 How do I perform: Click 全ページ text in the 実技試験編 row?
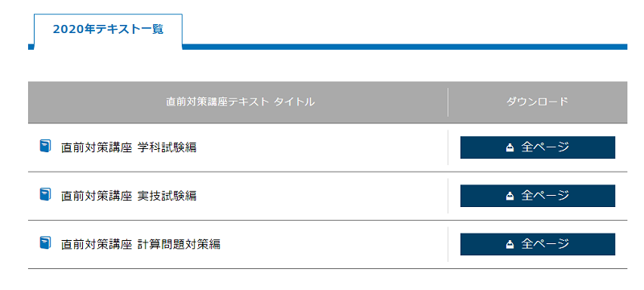click(545, 196)
